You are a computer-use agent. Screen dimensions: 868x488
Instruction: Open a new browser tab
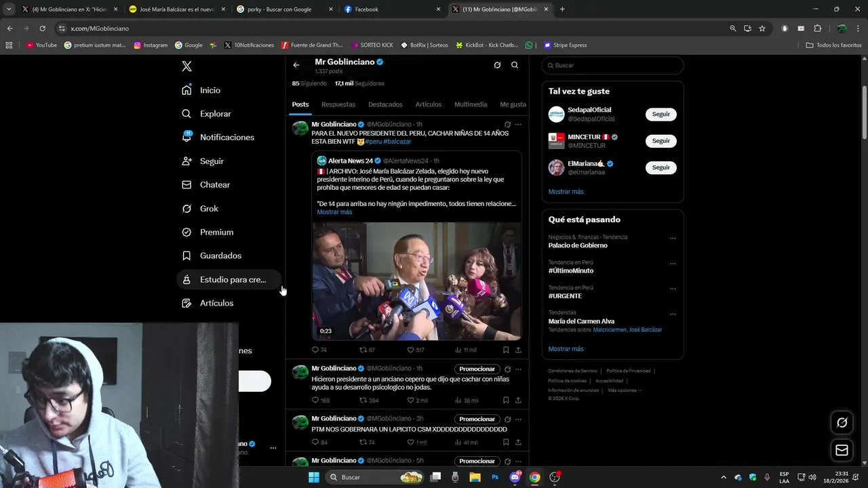pyautogui.click(x=562, y=9)
